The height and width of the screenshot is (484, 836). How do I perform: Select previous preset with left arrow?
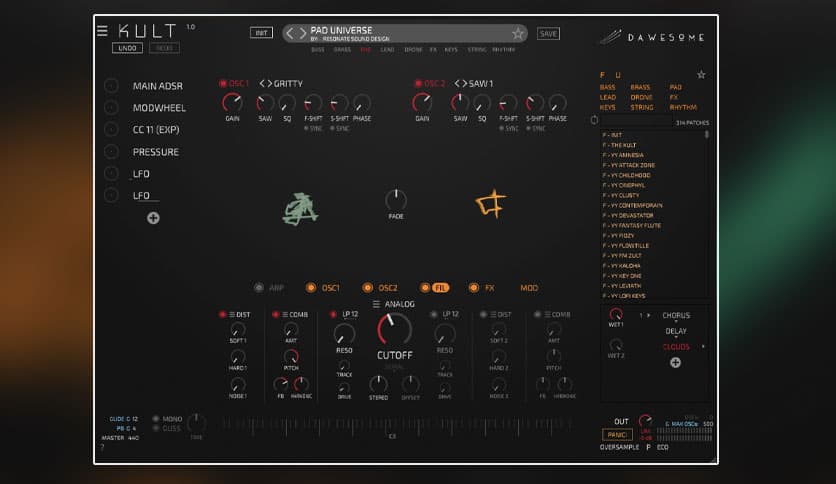(290, 34)
